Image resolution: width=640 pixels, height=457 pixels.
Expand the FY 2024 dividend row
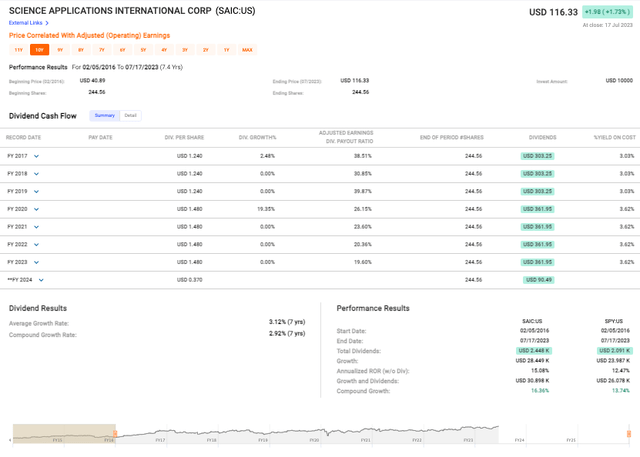(41, 280)
